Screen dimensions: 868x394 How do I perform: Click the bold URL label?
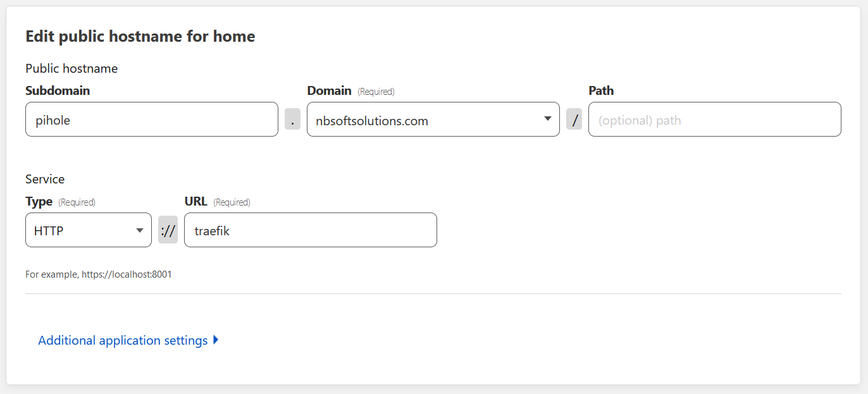pos(195,202)
